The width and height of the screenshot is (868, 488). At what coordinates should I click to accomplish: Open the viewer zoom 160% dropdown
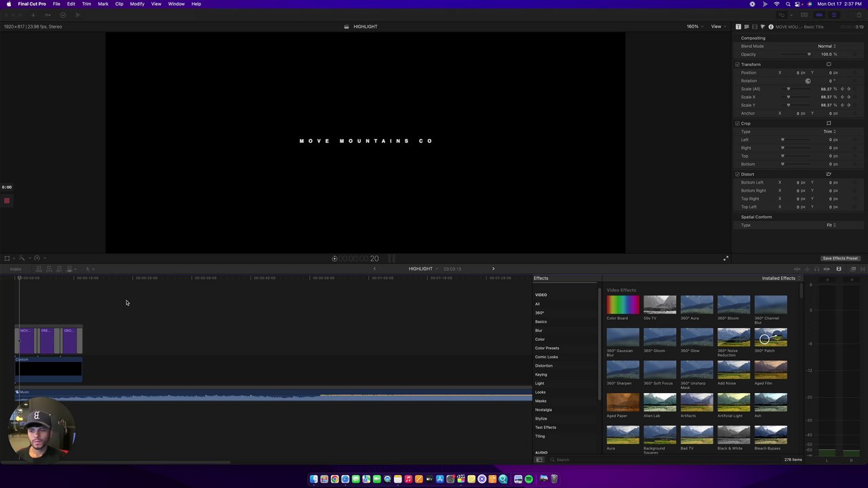(694, 26)
